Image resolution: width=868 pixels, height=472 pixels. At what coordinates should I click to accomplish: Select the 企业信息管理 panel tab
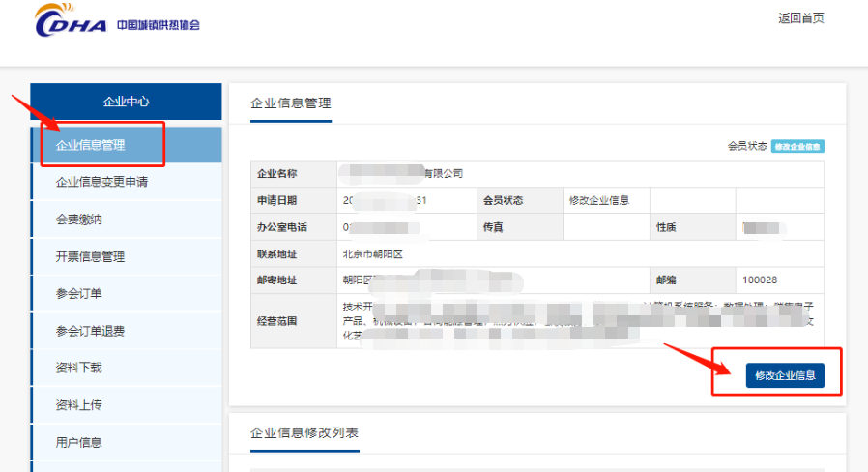pyautogui.click(x=291, y=103)
